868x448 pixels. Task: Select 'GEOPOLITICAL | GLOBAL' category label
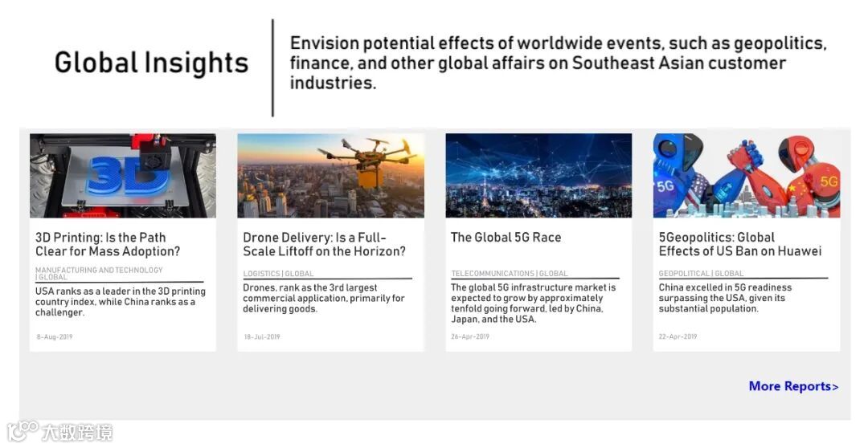[702, 273]
